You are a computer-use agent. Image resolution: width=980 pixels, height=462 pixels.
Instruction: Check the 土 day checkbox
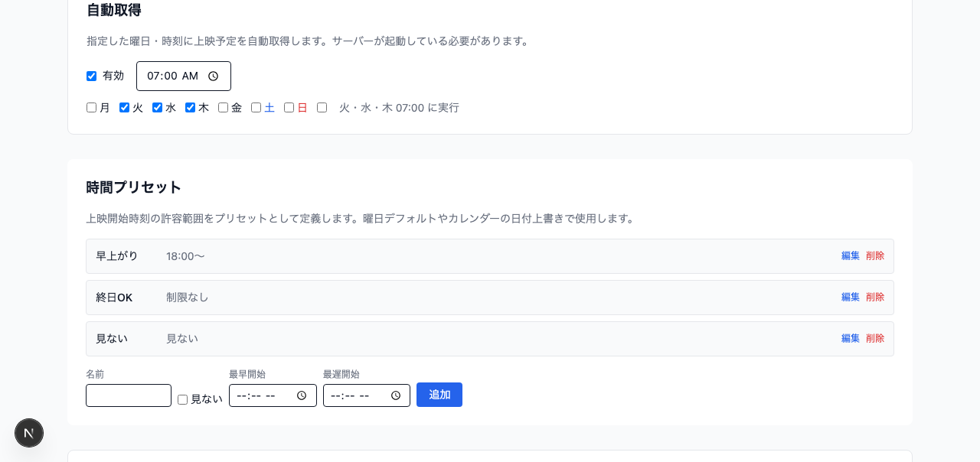coord(256,107)
